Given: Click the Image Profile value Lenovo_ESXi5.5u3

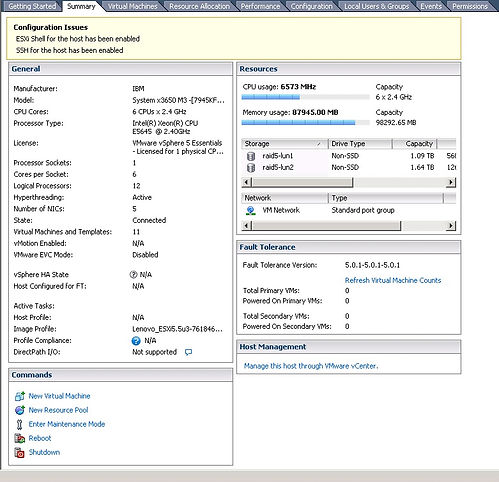Looking at the screenshot, I should [x=177, y=329].
